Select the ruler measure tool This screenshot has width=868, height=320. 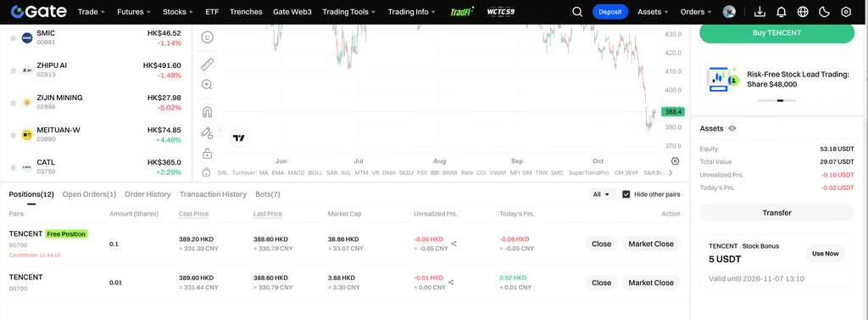tap(207, 64)
